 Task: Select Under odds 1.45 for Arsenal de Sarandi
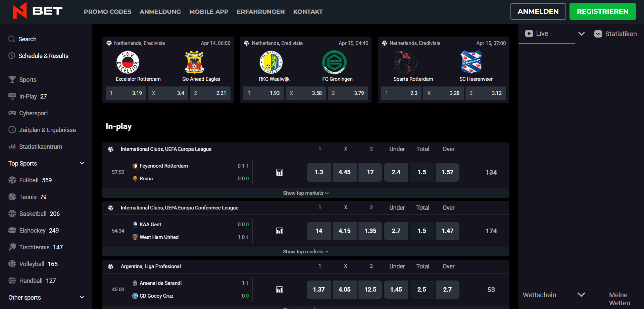[x=396, y=290]
